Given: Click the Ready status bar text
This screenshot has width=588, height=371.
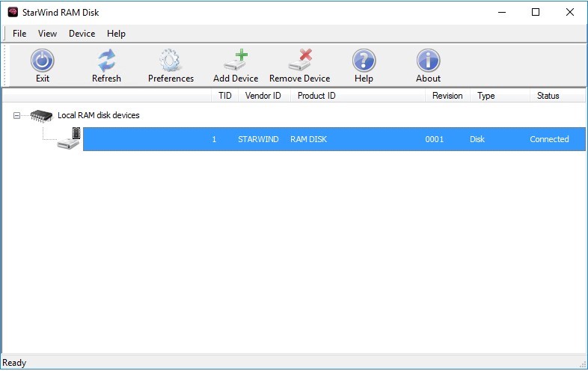Looking at the screenshot, I should (x=14, y=363).
